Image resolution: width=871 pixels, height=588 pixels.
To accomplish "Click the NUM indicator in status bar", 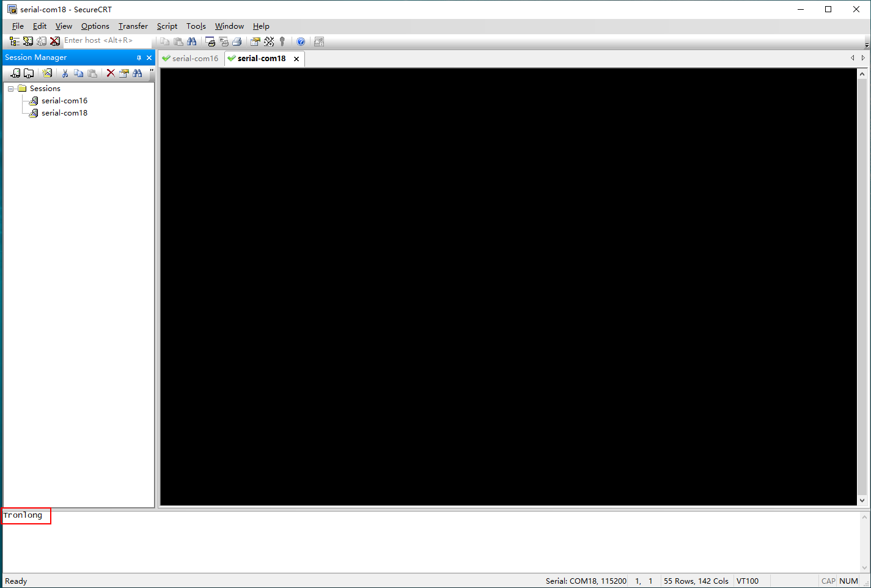I will click(x=848, y=581).
